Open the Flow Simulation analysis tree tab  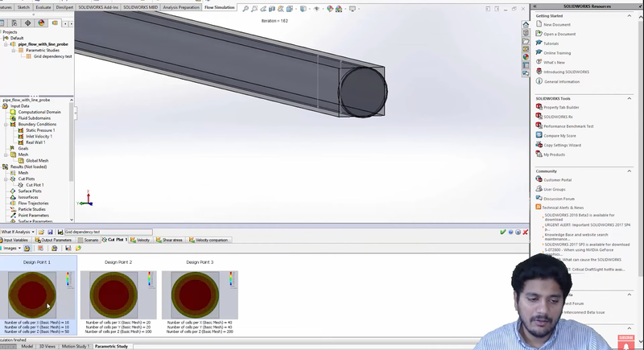click(55, 23)
